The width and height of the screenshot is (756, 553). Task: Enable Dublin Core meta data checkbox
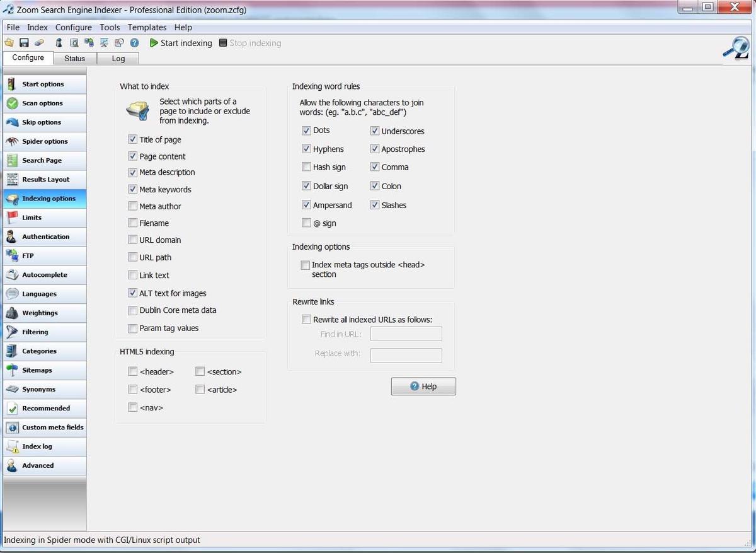coord(132,310)
